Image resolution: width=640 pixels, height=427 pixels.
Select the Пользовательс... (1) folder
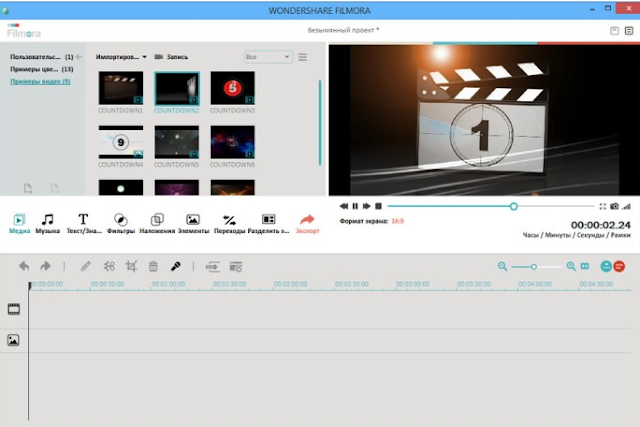42,57
